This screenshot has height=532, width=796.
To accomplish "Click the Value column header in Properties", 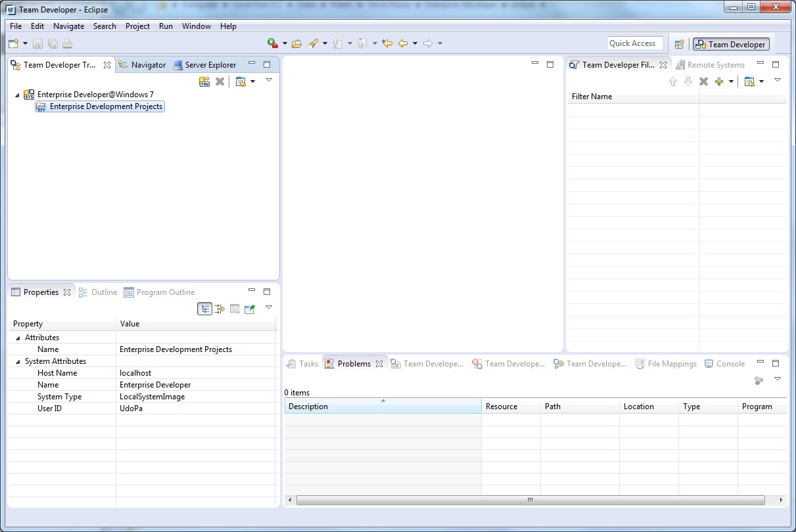I will pyautogui.click(x=196, y=324).
